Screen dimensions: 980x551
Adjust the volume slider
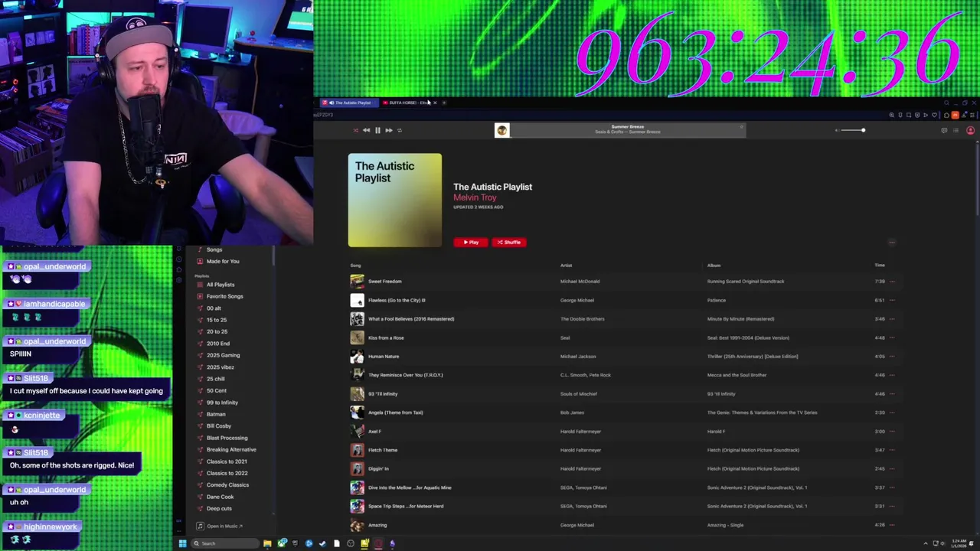(x=851, y=130)
